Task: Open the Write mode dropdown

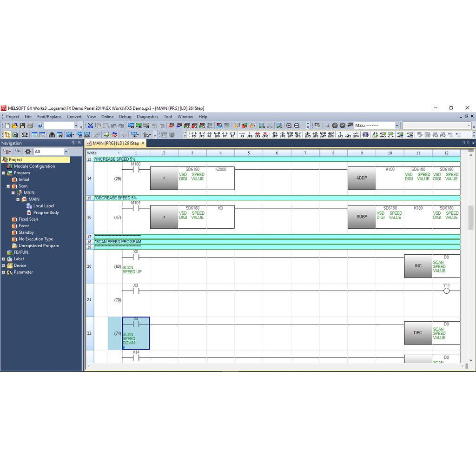Action: pyautogui.click(x=119, y=153)
